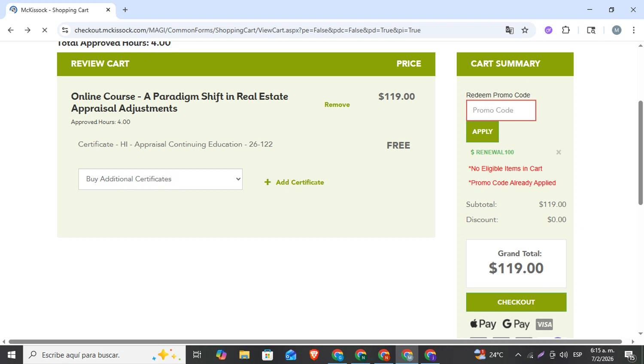Go forward in browser history
Viewport: 644px width, 364px height.
(x=27, y=30)
